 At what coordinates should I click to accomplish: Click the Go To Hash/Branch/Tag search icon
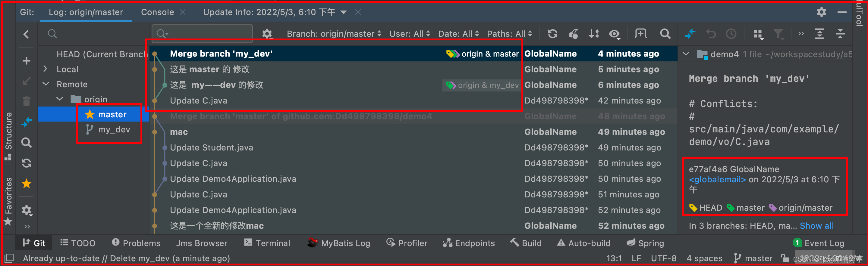tap(665, 34)
